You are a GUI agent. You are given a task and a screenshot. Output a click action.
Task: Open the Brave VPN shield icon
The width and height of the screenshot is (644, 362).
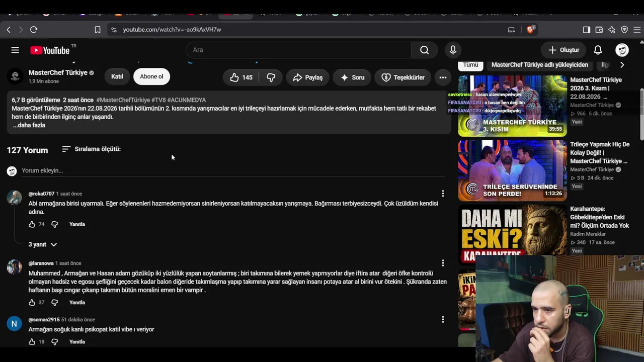[x=624, y=30]
